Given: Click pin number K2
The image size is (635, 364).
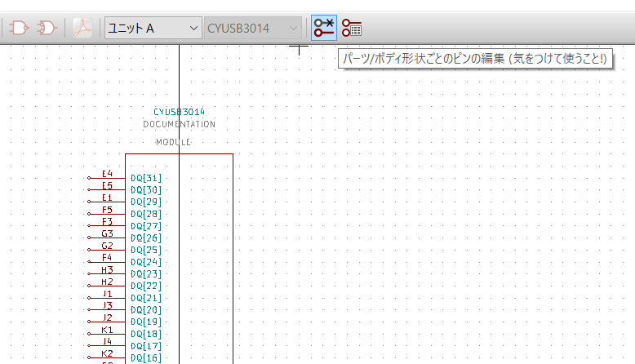Looking at the screenshot, I should 107,353.
